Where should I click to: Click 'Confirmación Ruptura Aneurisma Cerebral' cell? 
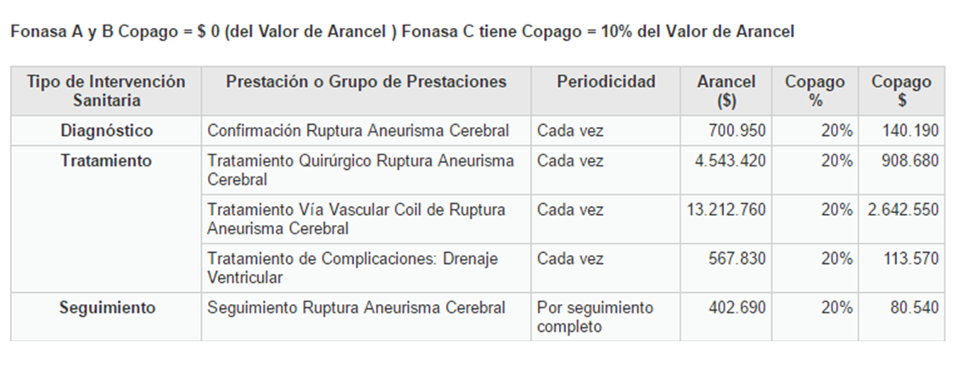358,131
